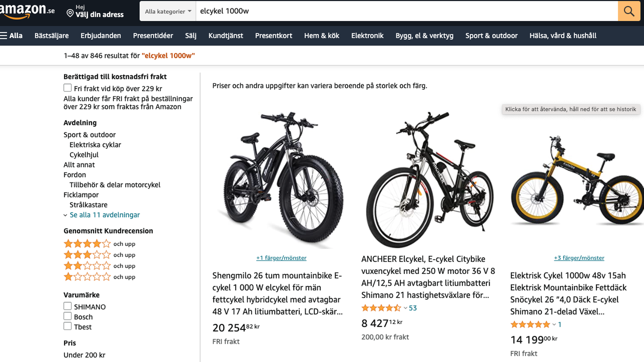This screenshot has width=644, height=362.
Task: Filter by two stars and up
Action: click(x=87, y=266)
